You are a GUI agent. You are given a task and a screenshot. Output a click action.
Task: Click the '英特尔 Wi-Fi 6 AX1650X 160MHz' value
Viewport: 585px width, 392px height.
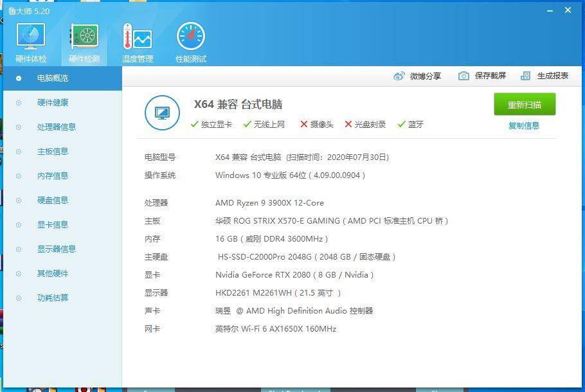coord(276,329)
